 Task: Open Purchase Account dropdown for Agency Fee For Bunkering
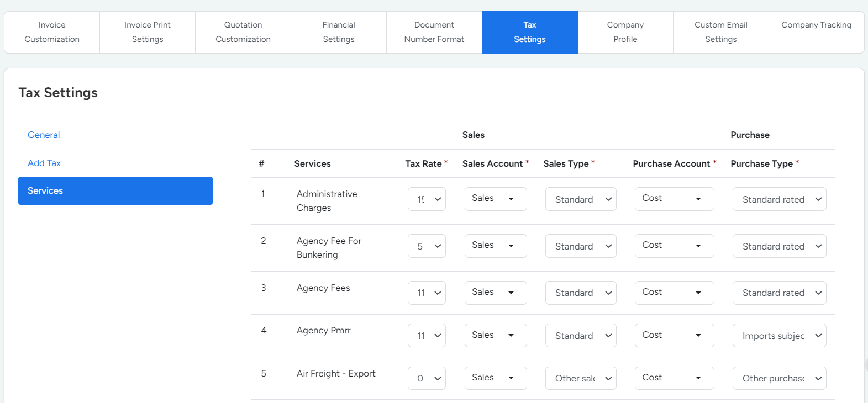coord(674,246)
